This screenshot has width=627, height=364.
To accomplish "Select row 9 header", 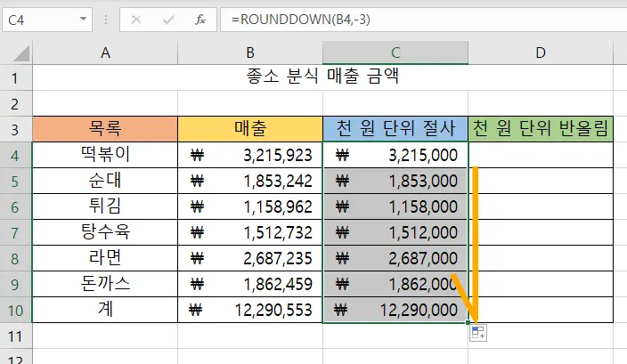I will coord(16,284).
